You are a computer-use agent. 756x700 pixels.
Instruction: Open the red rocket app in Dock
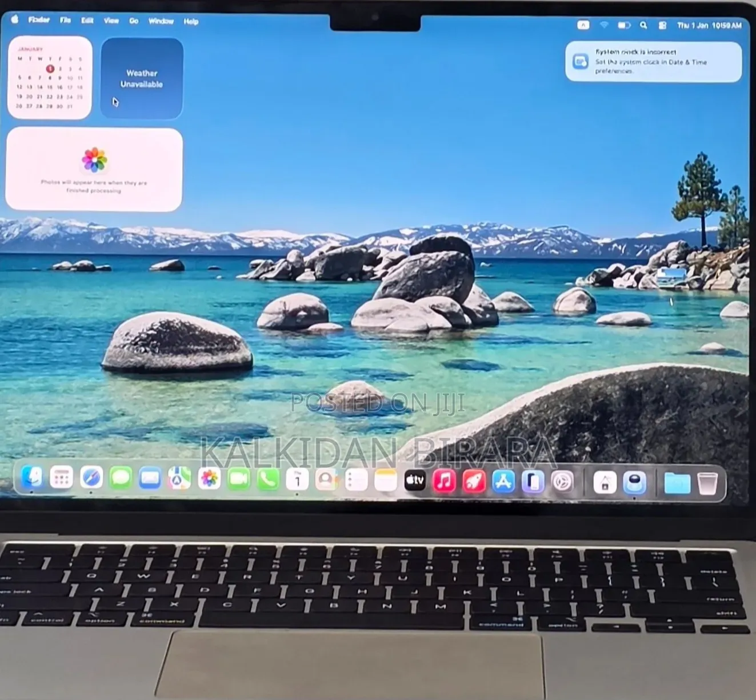pyautogui.click(x=474, y=482)
